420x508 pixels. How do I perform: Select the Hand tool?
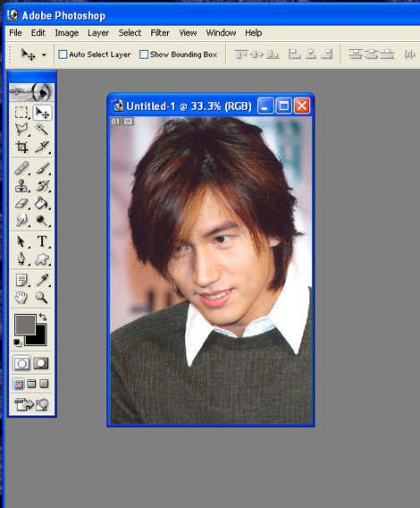(x=21, y=297)
